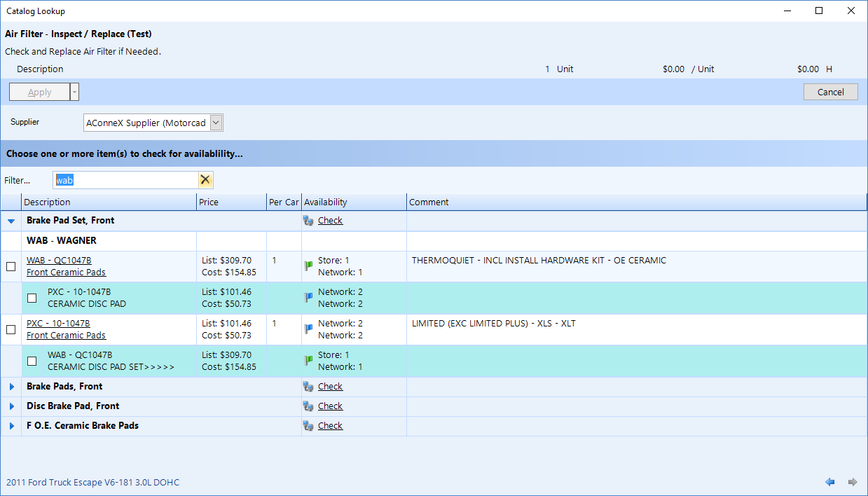Viewport: 868px width, 496px height.
Task: Click the Per Car value 1 for PXC - 10-1047B
Action: point(275,324)
